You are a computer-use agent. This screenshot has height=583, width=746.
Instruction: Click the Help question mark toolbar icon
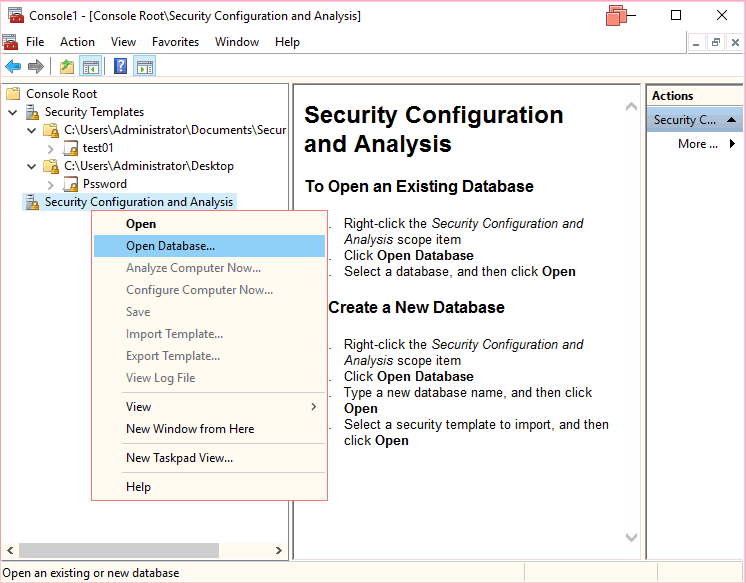coord(120,66)
